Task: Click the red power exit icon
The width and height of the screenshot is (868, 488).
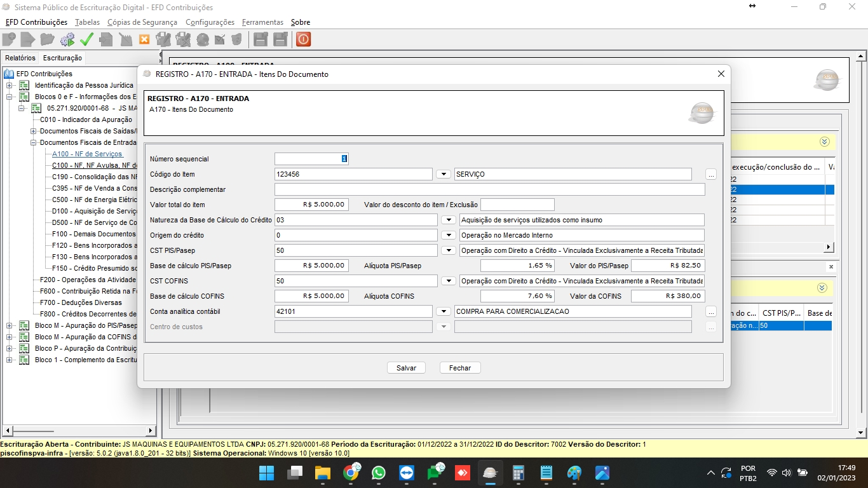Action: 303,39
